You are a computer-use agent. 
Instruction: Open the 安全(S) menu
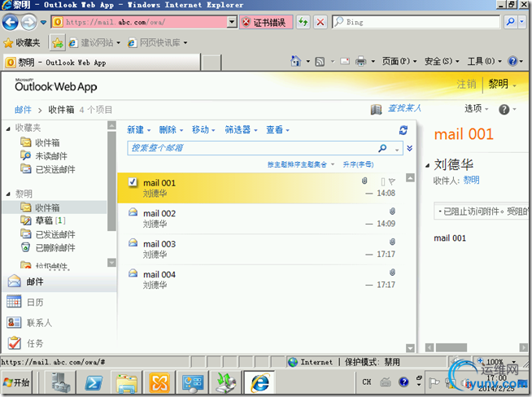[442, 61]
